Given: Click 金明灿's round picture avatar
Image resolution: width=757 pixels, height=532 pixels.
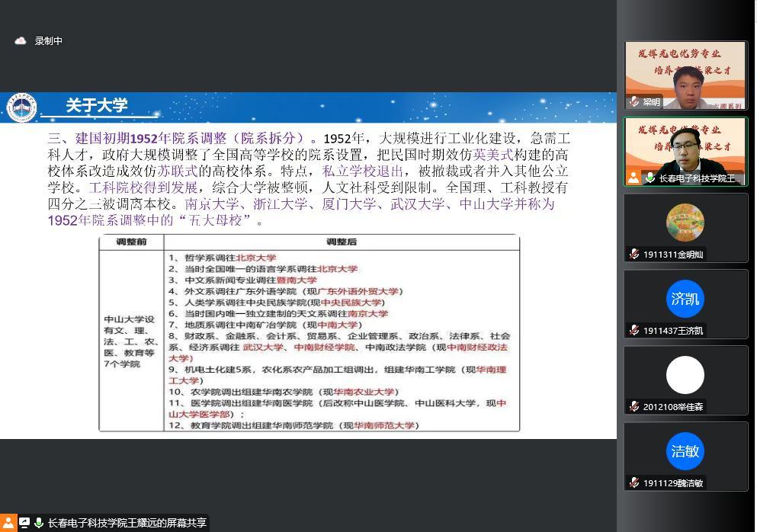Looking at the screenshot, I should [685, 223].
